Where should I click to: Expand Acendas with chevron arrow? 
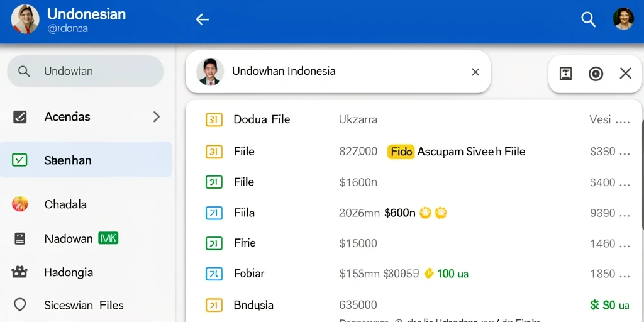click(156, 117)
